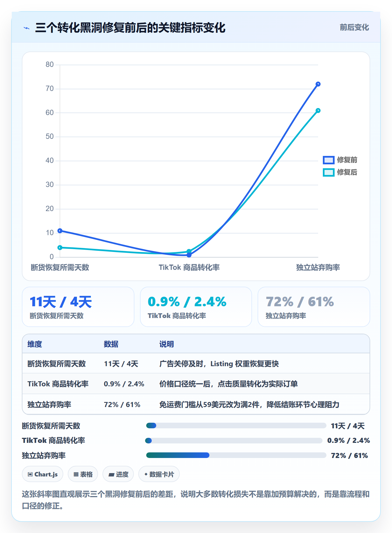Screen dimensions: 392x533
Task: Click the 免运费门槛 explanation cell
Action: click(249, 405)
